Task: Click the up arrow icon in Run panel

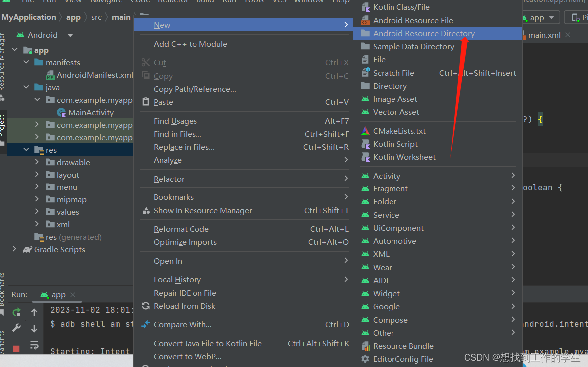Action: point(34,312)
